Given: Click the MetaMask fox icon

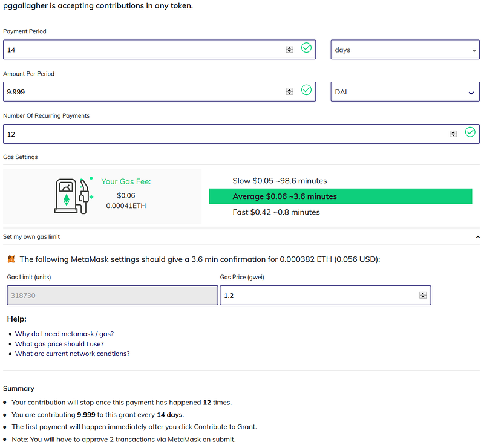Looking at the screenshot, I should pyautogui.click(x=11, y=259).
